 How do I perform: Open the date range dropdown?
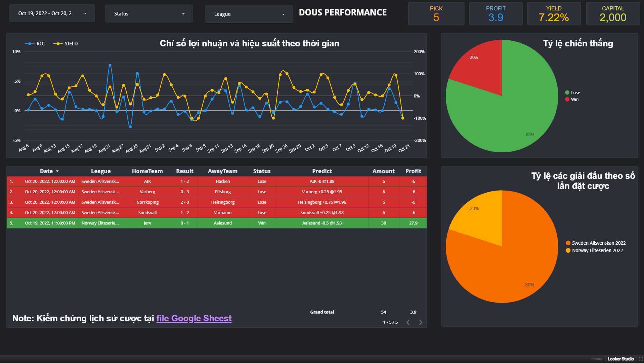click(52, 13)
